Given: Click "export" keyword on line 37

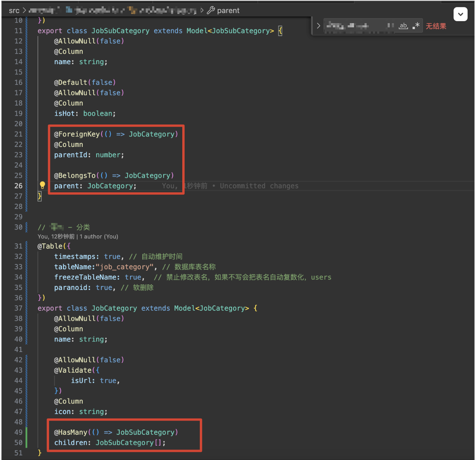Looking at the screenshot, I should (50, 308).
